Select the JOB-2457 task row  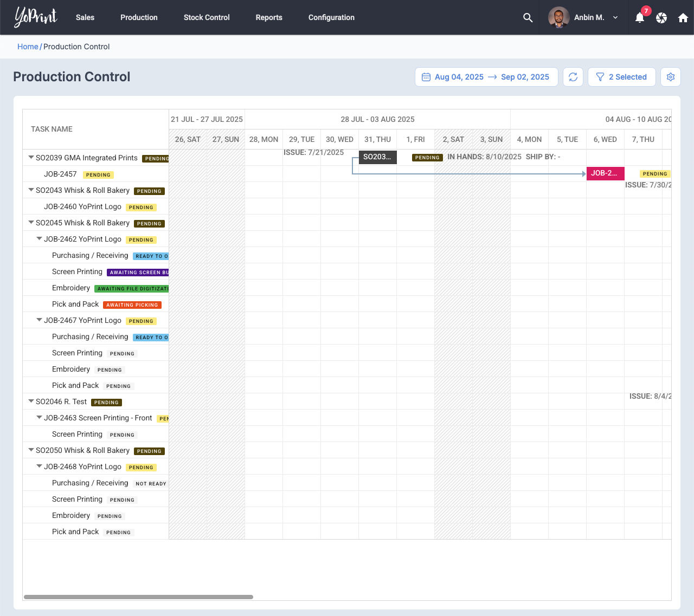pos(60,174)
